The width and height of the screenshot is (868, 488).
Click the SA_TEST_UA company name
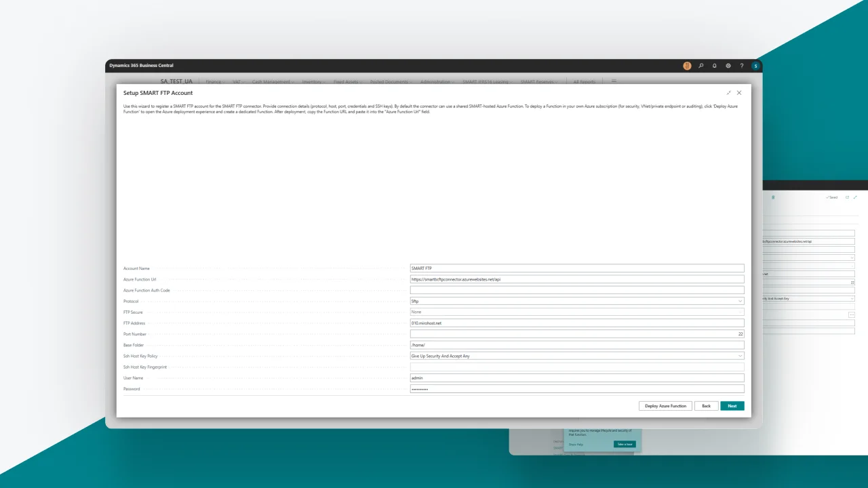(x=176, y=81)
